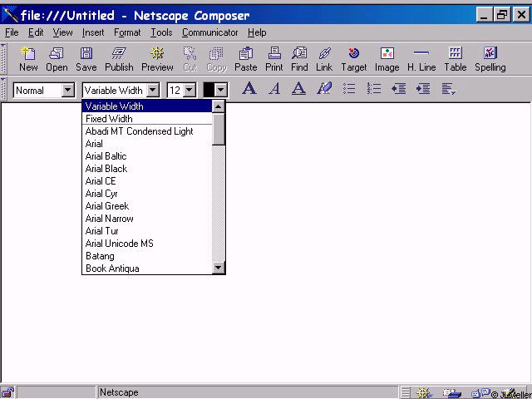Choose Arial Unicode MS font
Image resolution: width=532 pixels, height=399 pixels.
pos(147,244)
